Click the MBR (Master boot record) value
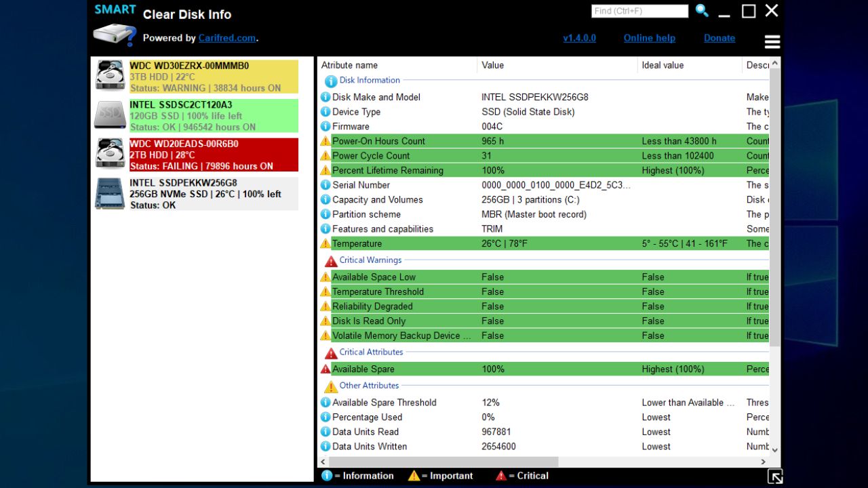Image resolution: width=868 pixels, height=488 pixels. point(534,214)
